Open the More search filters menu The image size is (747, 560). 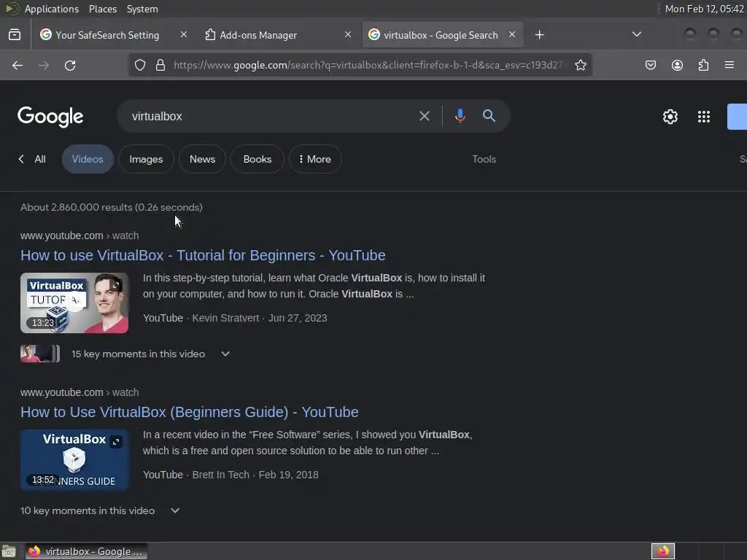coord(315,159)
